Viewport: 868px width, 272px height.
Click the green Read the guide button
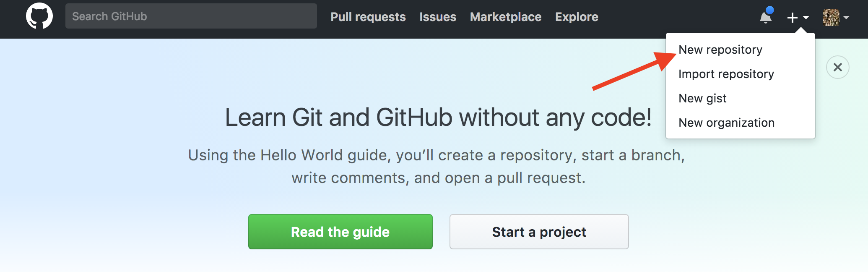[x=340, y=232]
